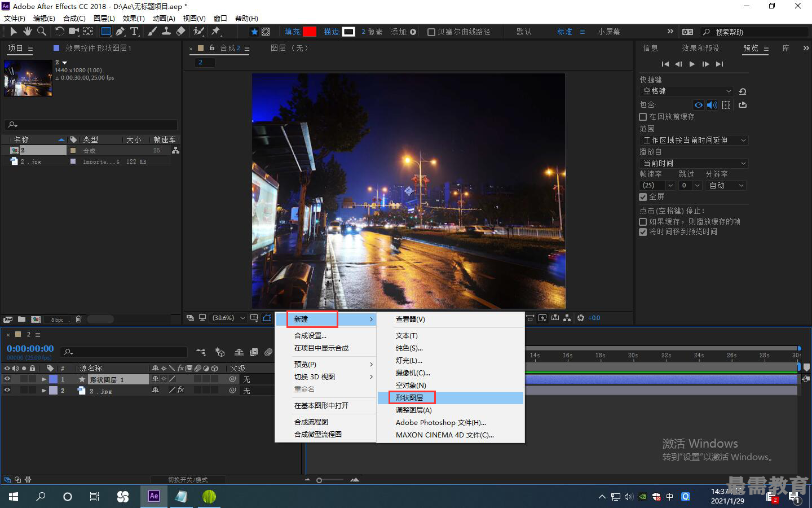This screenshot has height=508, width=812.
Task: Click the 默认 workspace button
Action: [x=524, y=32]
